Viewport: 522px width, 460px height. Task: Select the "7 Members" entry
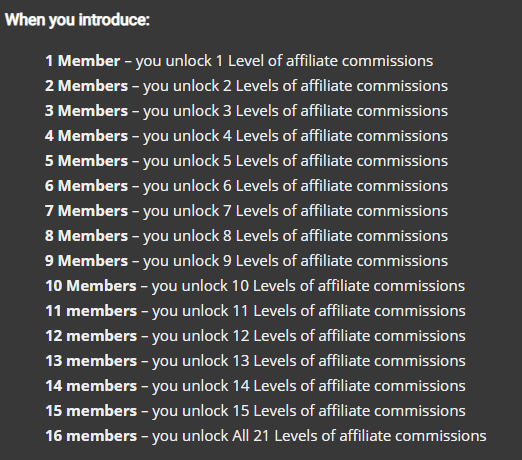(246, 211)
